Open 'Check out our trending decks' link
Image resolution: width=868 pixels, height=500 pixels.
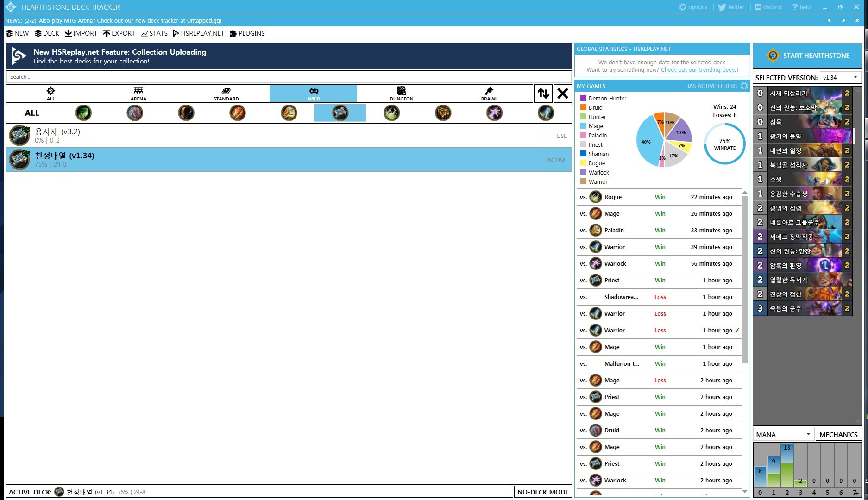click(699, 70)
